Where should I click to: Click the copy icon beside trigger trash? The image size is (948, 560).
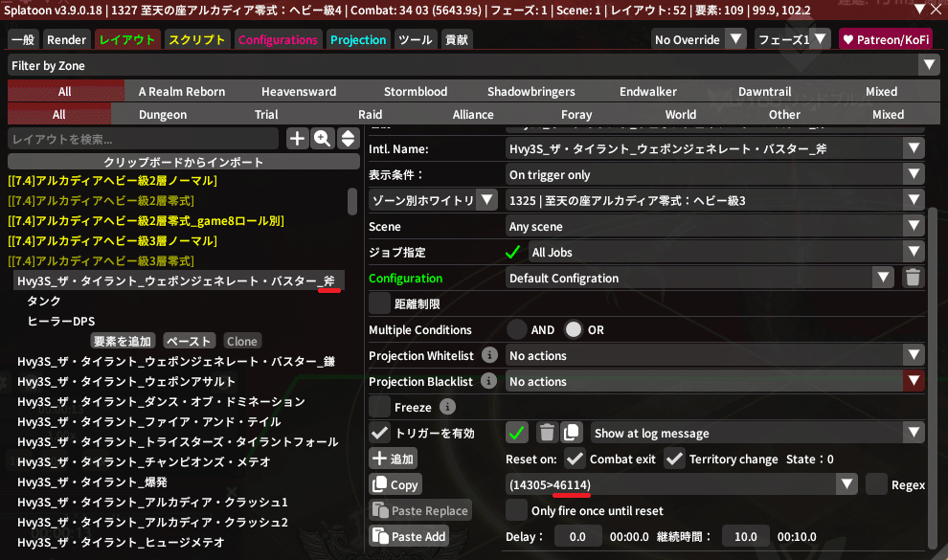click(571, 433)
